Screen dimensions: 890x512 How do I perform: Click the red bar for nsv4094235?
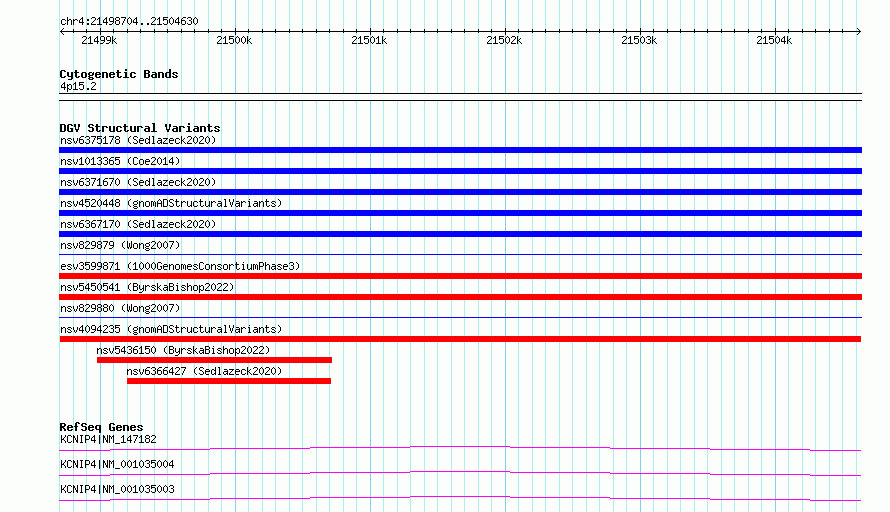(x=460, y=339)
